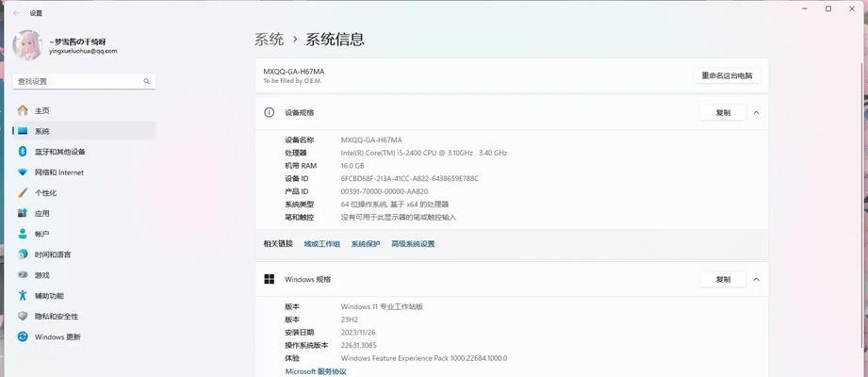Click the OS build value 22631.3085
Viewport: 868px width, 377px height.
[359, 346]
